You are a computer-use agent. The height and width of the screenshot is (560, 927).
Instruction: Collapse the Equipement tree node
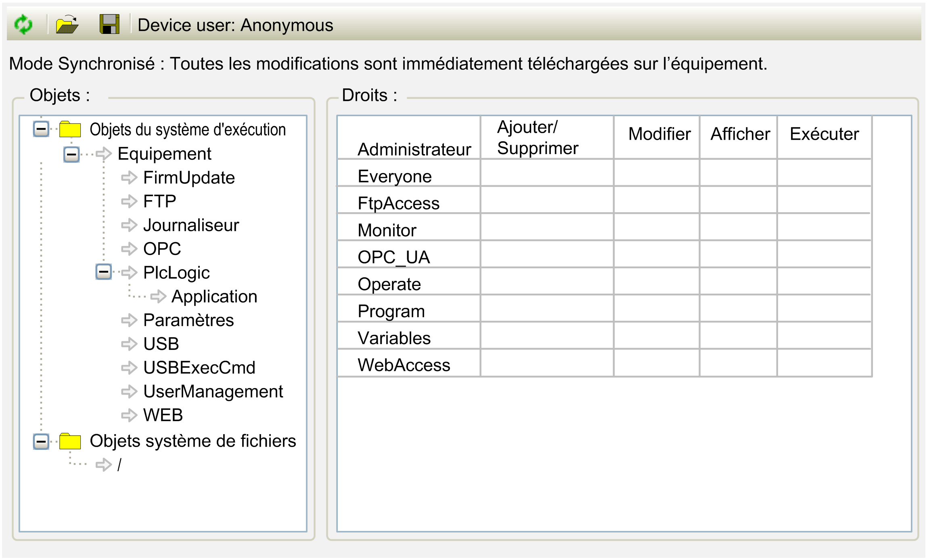click(x=71, y=154)
